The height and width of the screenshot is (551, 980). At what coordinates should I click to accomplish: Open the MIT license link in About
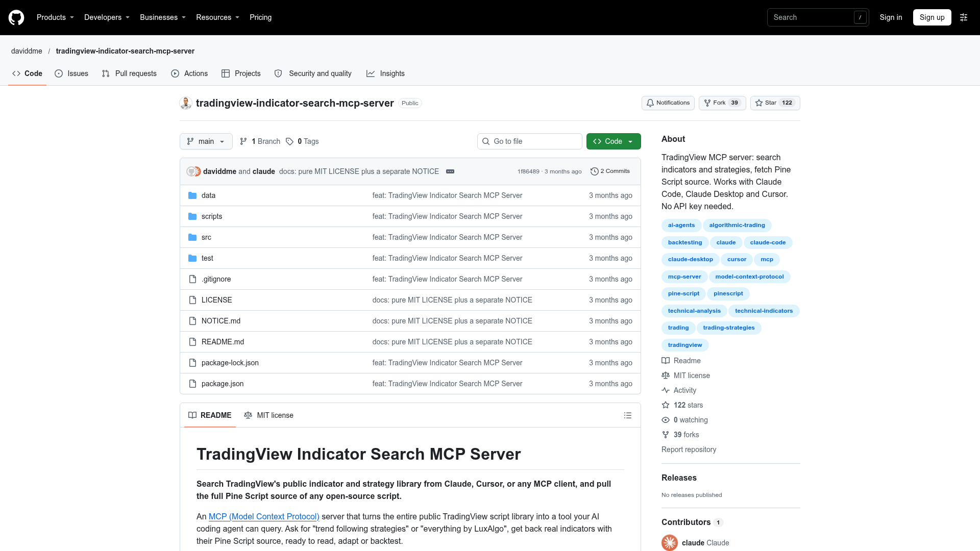(x=686, y=375)
